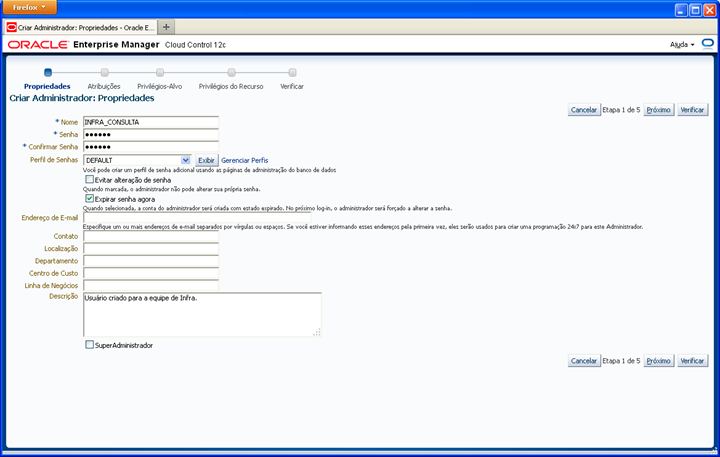Image resolution: width=720 pixels, height=457 pixels.
Task: Maximize the Firefox window
Action: pos(696,10)
